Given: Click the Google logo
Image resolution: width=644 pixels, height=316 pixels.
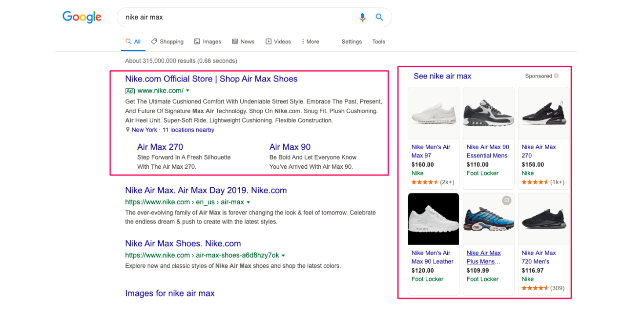Looking at the screenshot, I should (82, 17).
